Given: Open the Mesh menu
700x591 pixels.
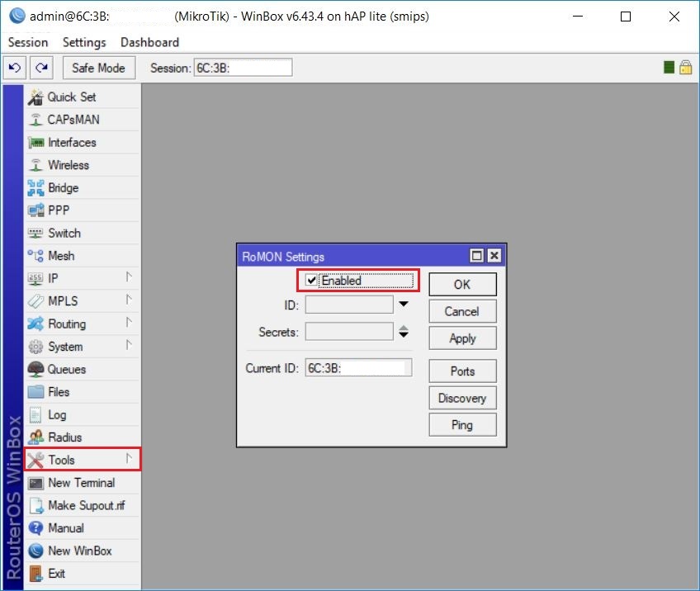Looking at the screenshot, I should pos(83,256).
